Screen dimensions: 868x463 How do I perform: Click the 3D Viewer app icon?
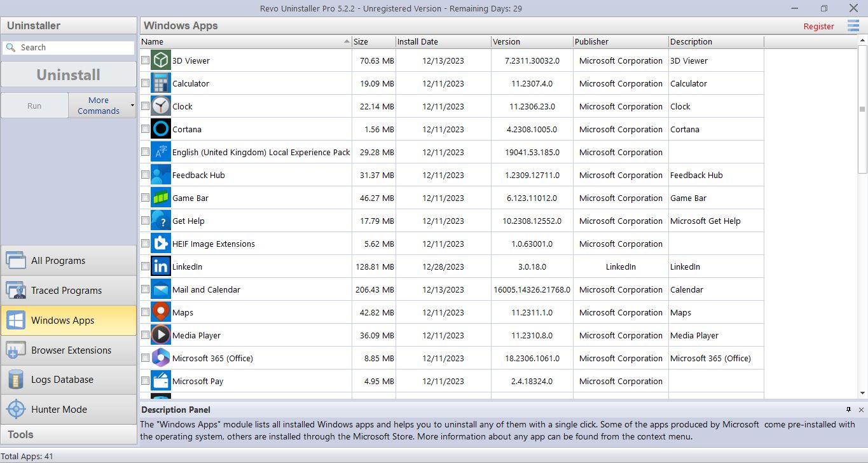(x=161, y=60)
